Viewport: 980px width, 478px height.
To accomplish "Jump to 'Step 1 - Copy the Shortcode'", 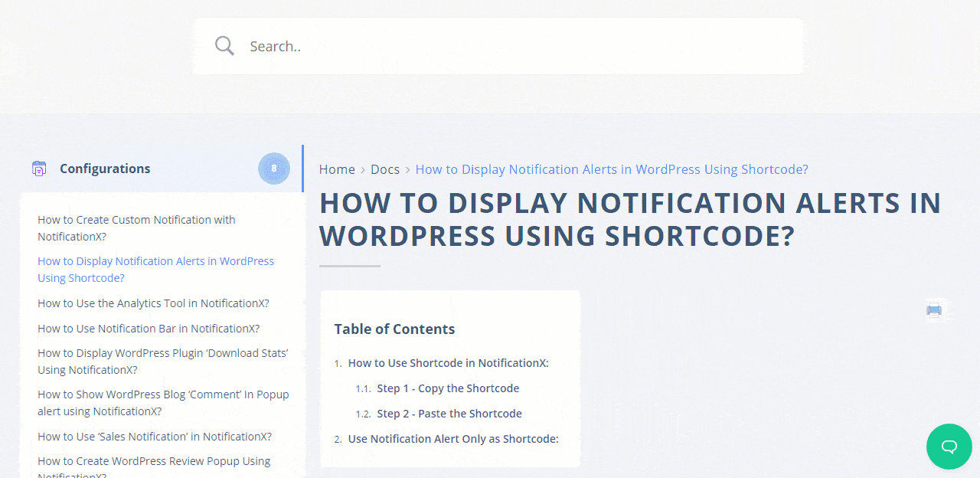I will tap(448, 388).
